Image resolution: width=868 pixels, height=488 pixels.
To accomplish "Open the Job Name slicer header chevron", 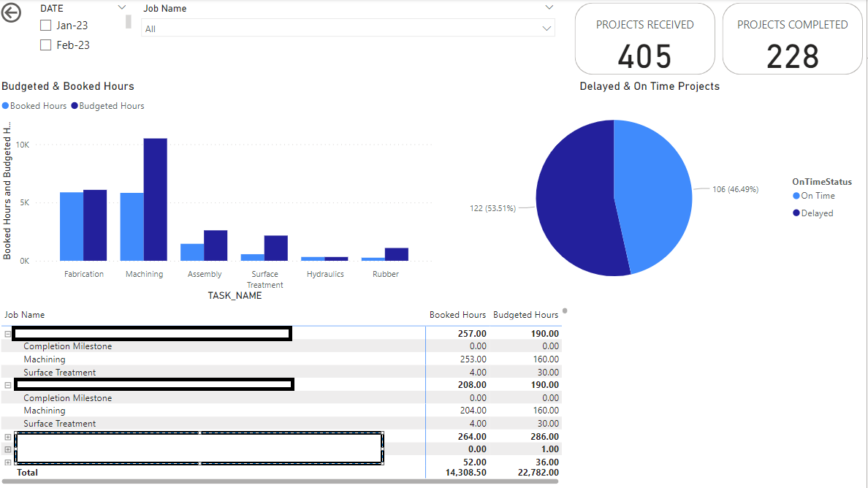I will point(549,8).
